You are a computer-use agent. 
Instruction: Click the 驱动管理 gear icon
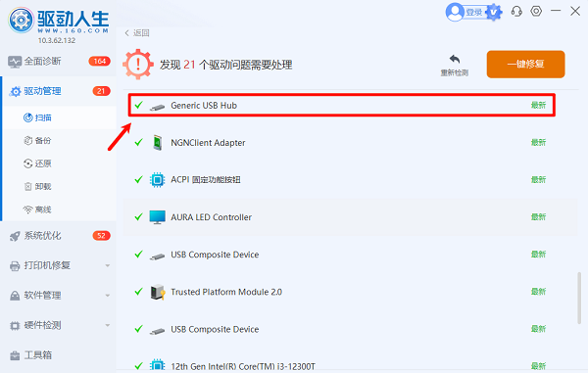click(x=15, y=91)
